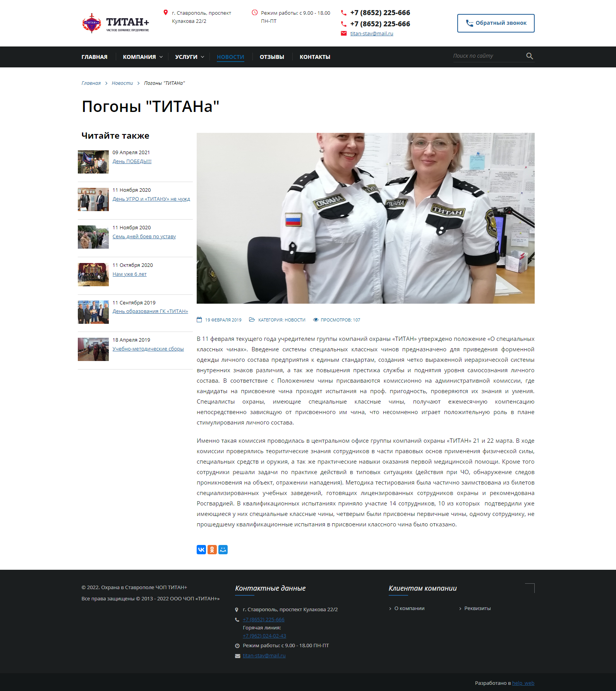Open the Отзывы menu item
Image resolution: width=616 pixels, height=691 pixels.
(272, 57)
